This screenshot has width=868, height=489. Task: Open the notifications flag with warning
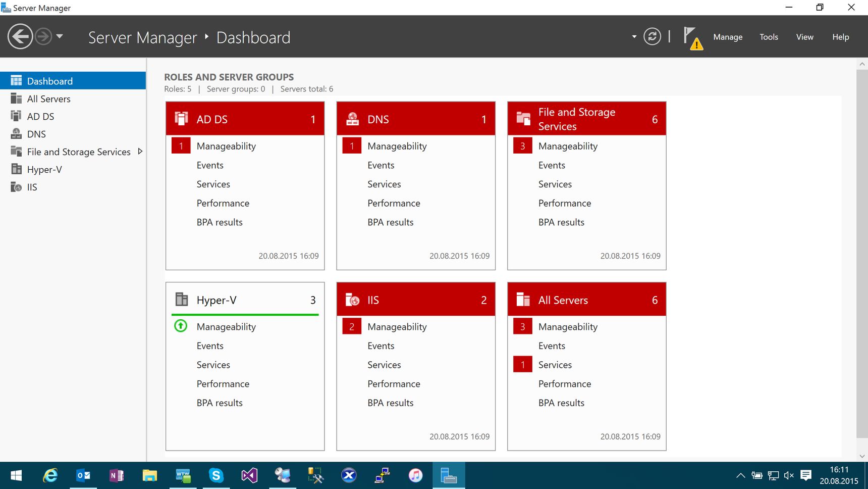pos(693,38)
